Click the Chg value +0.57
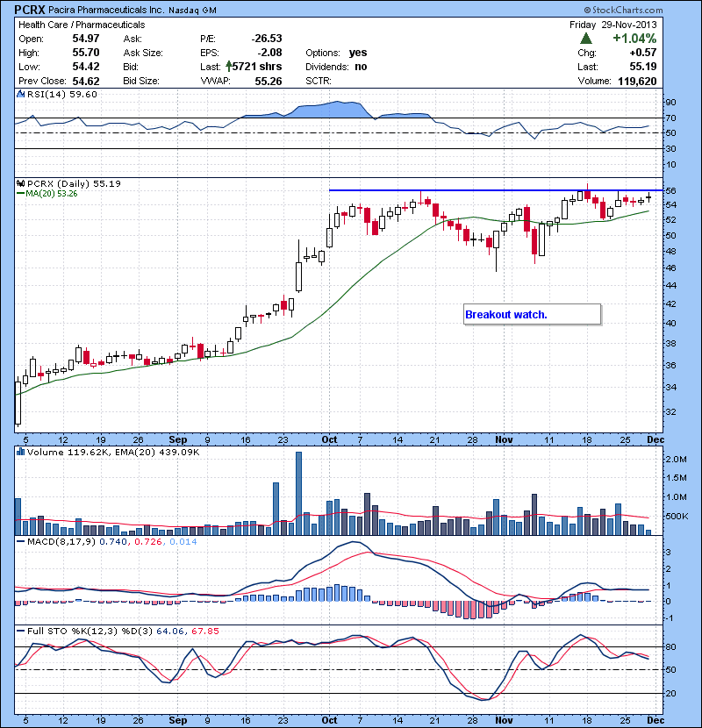Image resolution: width=702 pixels, height=728 pixels. (x=643, y=53)
